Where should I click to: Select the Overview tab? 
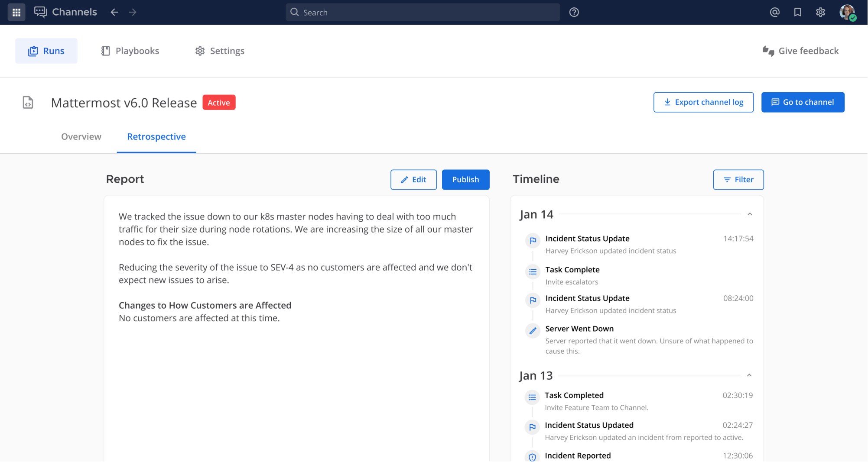point(81,137)
